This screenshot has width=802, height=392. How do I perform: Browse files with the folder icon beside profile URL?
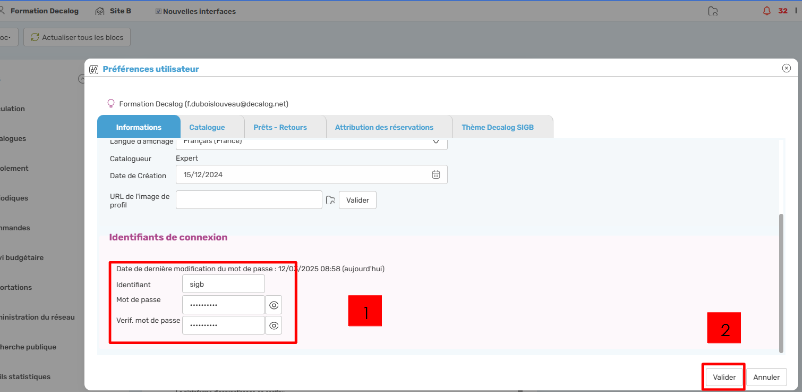[x=330, y=200]
